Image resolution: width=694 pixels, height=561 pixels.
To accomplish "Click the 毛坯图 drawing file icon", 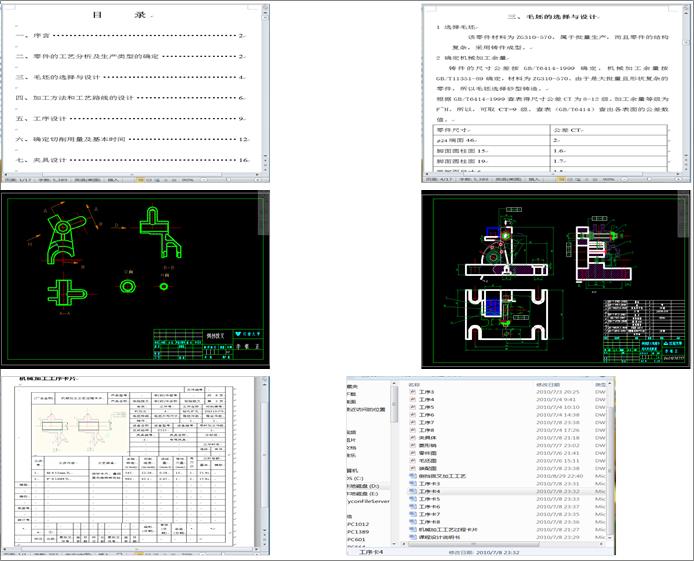I will tap(413, 461).
